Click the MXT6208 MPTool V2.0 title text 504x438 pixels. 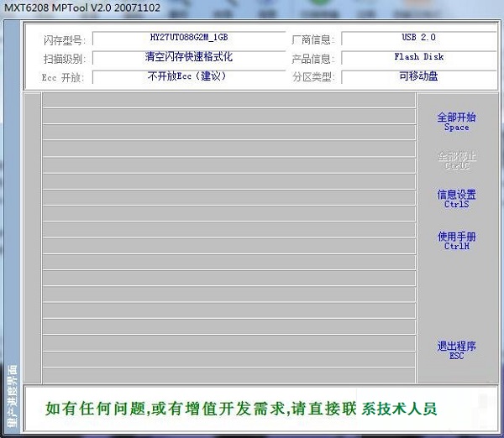[x=82, y=8]
